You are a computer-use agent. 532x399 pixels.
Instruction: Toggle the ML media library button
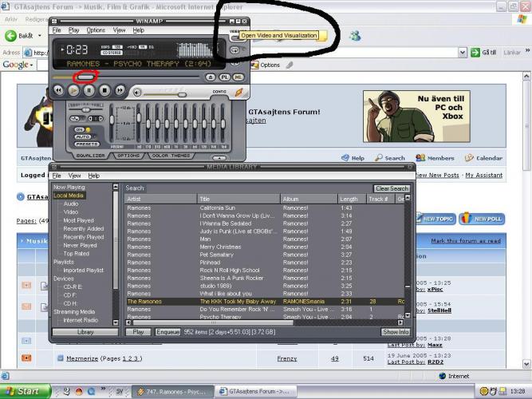click(x=238, y=77)
